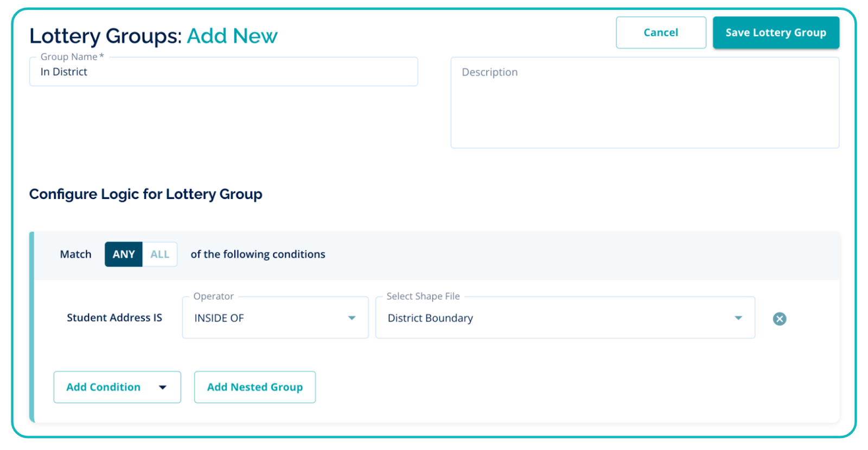Switch match mode to ALL
Screen dimensions: 868x450
[160, 254]
